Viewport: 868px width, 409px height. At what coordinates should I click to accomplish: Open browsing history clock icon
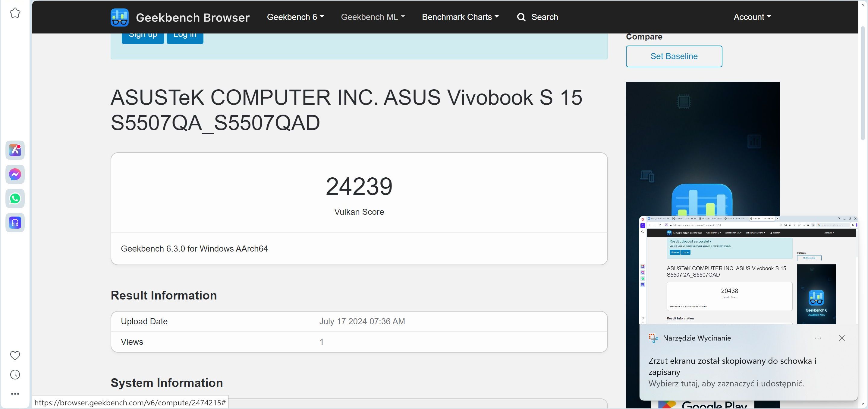tap(15, 375)
